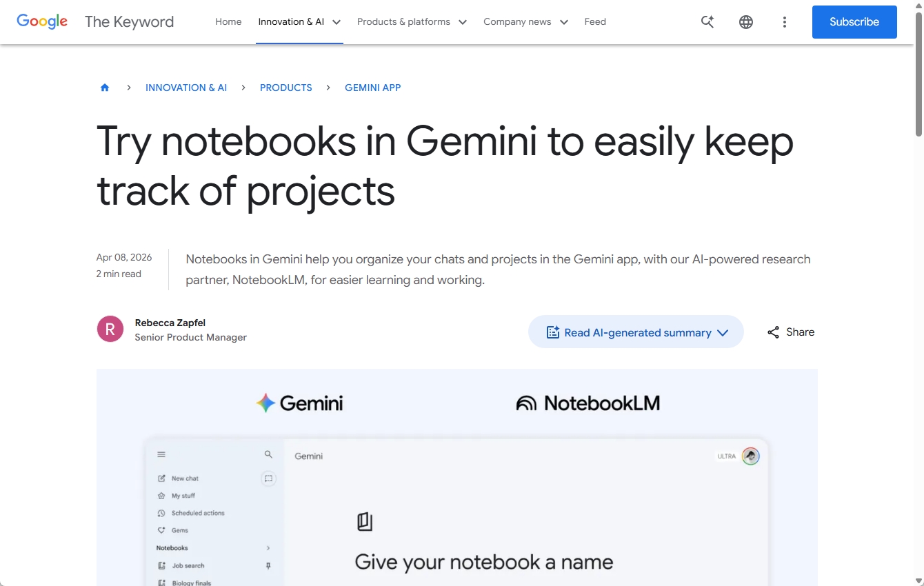Click the Subscribe button

854,22
